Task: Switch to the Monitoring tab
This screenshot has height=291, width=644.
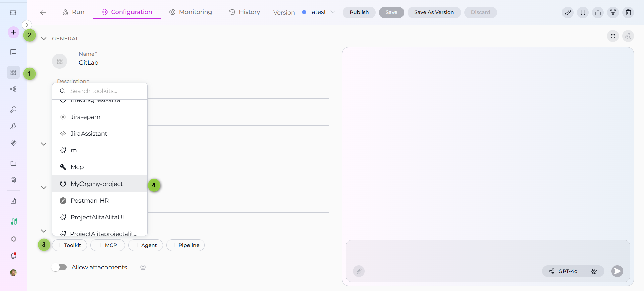Action: (x=191, y=12)
